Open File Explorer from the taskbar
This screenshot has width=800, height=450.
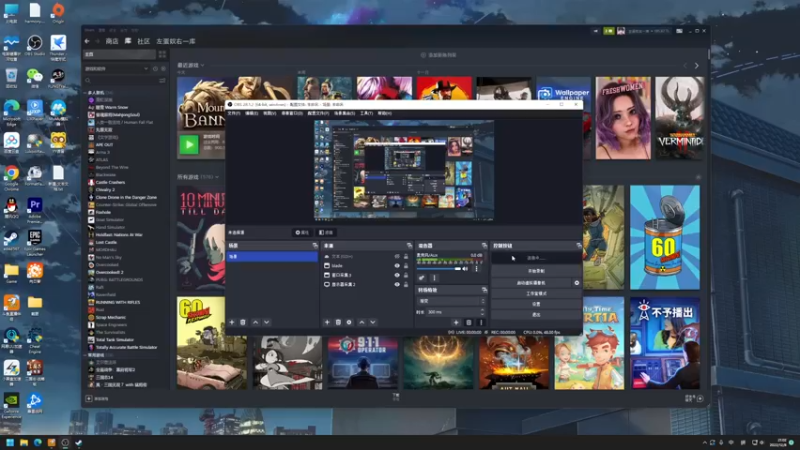pyautogui.click(x=23, y=443)
